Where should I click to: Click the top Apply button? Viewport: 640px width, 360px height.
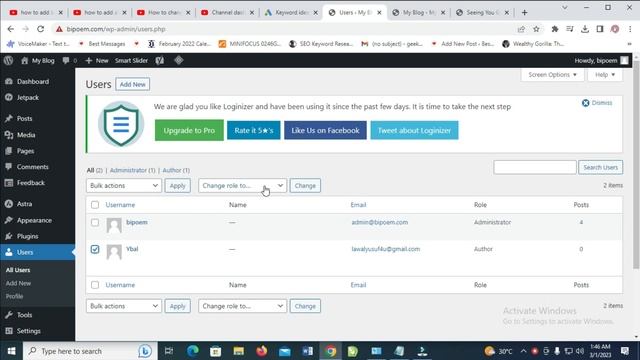coord(178,186)
